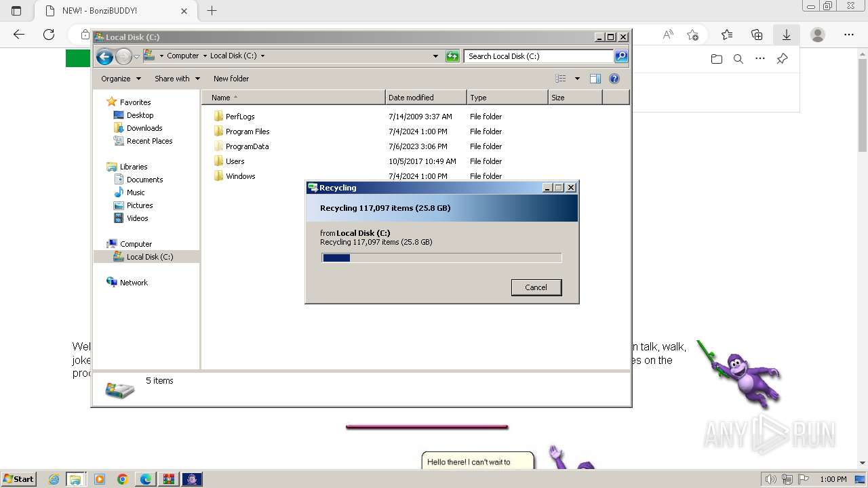The height and width of the screenshot is (488, 868).
Task: Select the Music library
Action: pyautogui.click(x=136, y=192)
